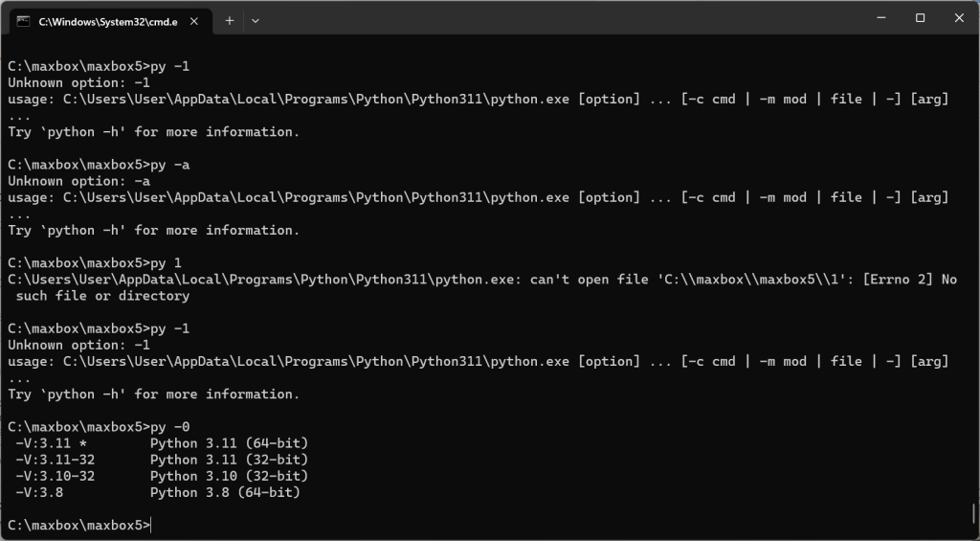Maximize the terminal window
980x541 pixels.
tap(920, 17)
